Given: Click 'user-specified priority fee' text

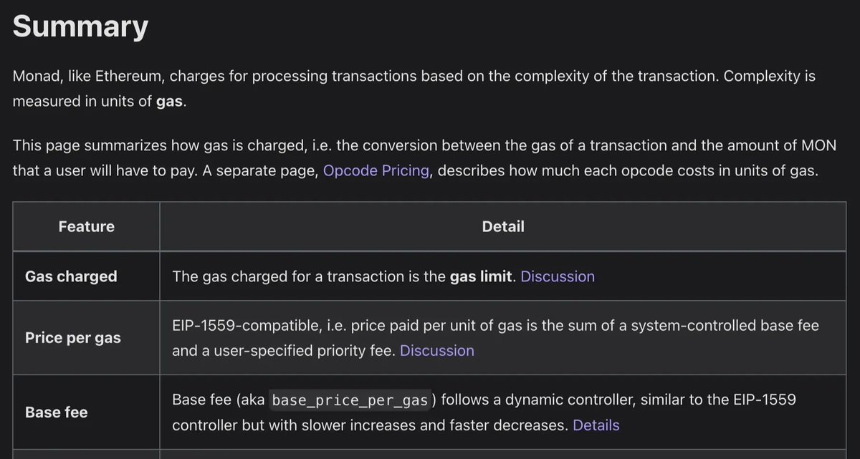Looking at the screenshot, I should [297, 350].
